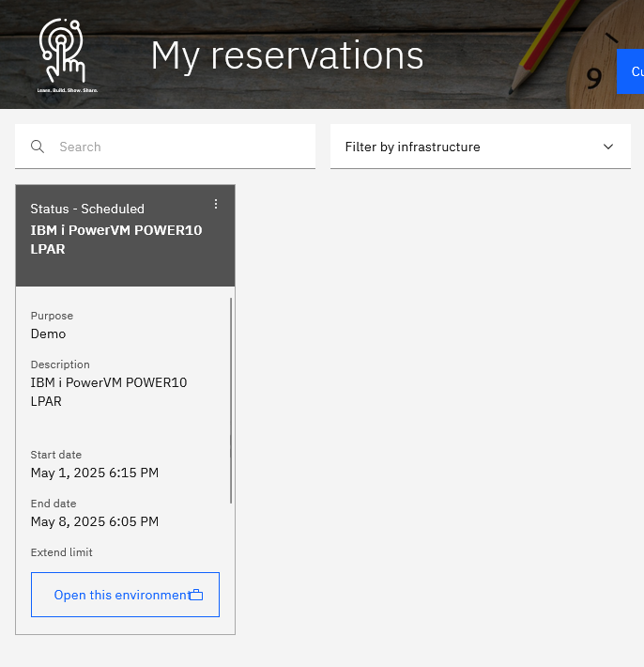Click the description text IBM i PowerVM POWER10 LPAR
This screenshot has height=667, width=644.
tap(109, 392)
